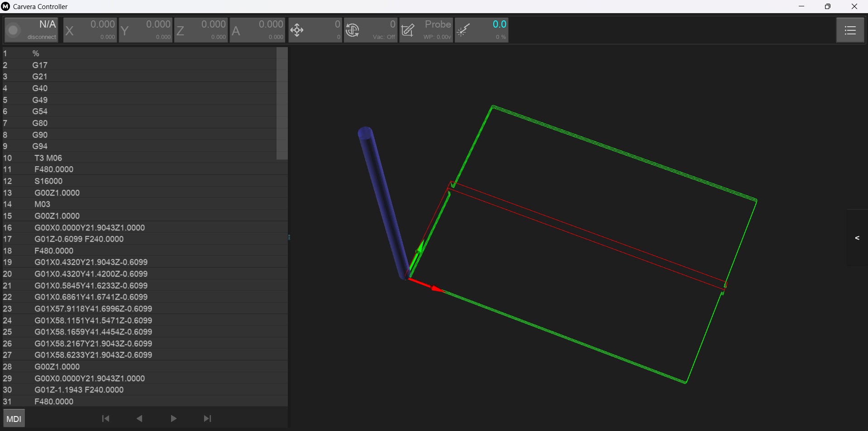This screenshot has height=431, width=868.
Task: Click the blue tool bit in 3D view
Action: (x=384, y=204)
